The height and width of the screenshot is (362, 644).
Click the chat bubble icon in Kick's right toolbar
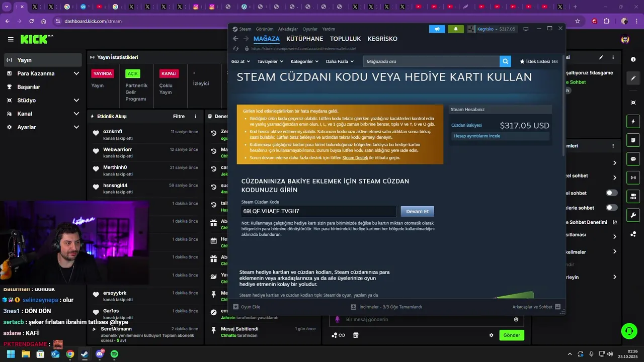click(633, 159)
